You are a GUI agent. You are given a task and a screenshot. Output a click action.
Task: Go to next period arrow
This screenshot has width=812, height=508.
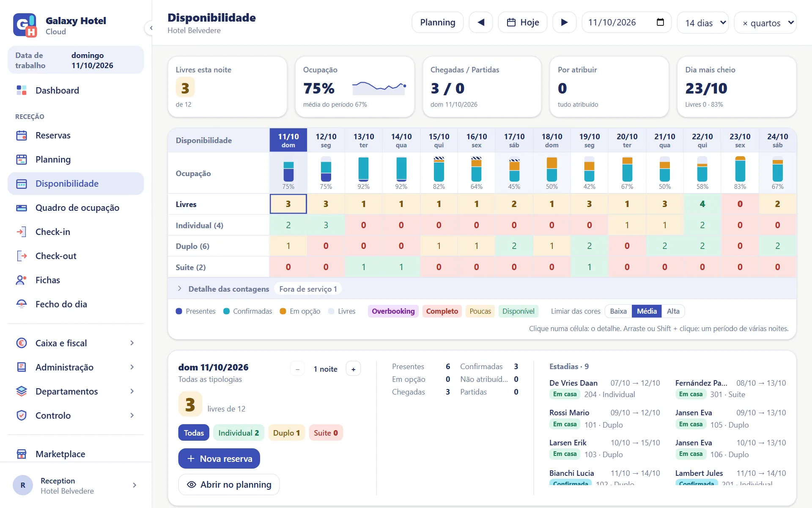coord(564,22)
